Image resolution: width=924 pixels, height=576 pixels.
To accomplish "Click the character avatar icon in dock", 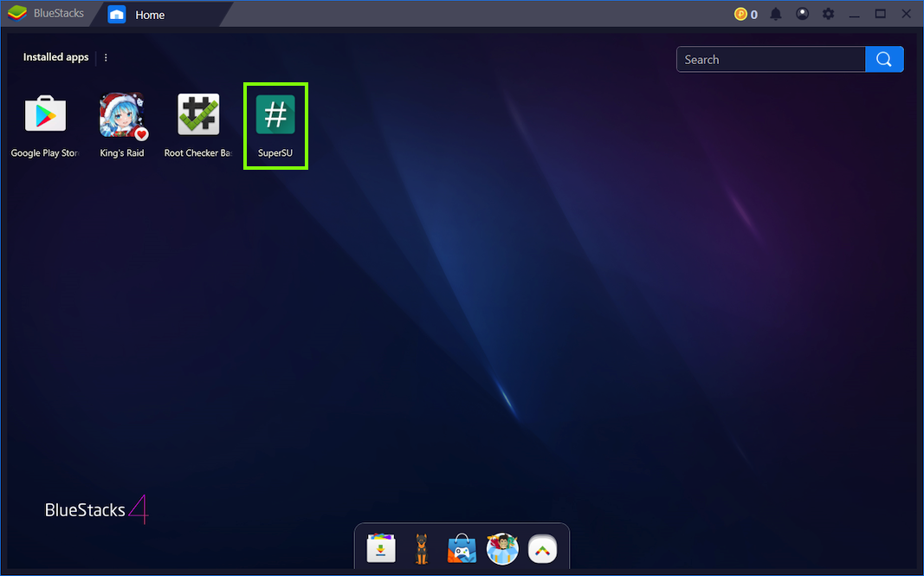I will (x=502, y=549).
